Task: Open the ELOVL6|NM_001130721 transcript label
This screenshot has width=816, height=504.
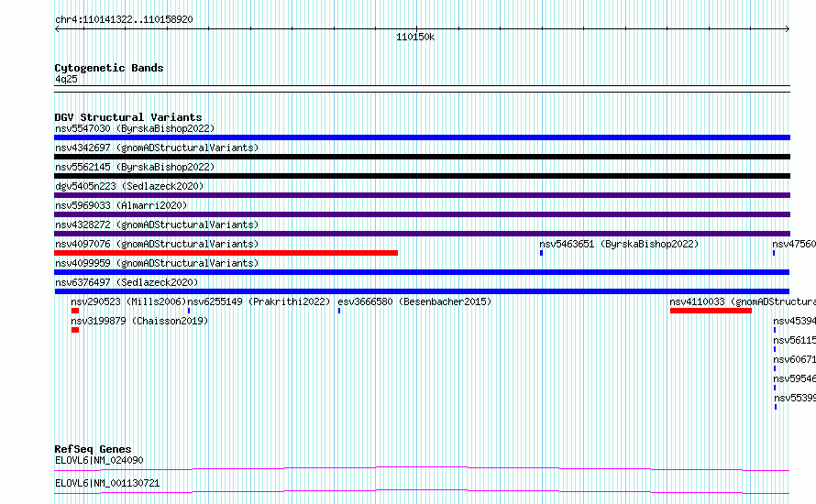Action: [107, 483]
